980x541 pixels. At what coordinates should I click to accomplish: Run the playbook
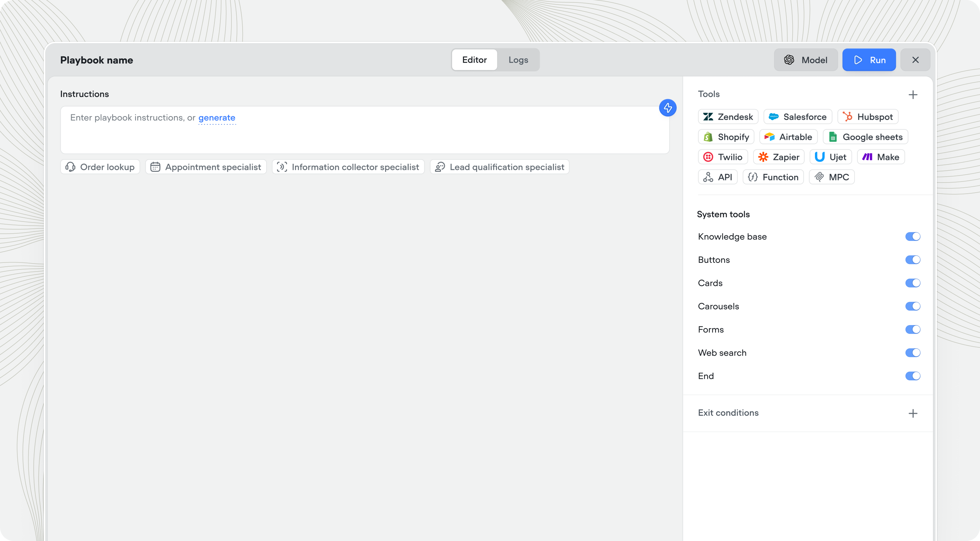pyautogui.click(x=869, y=60)
